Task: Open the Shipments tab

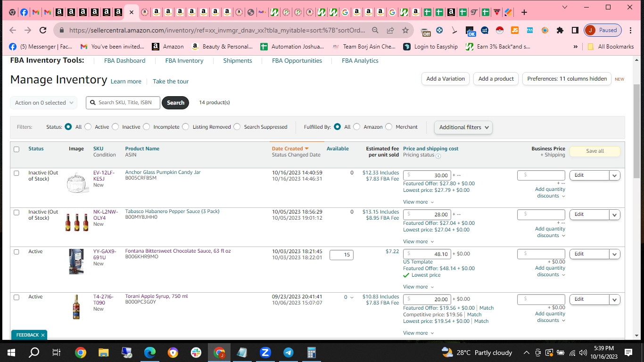Action: pos(238,61)
